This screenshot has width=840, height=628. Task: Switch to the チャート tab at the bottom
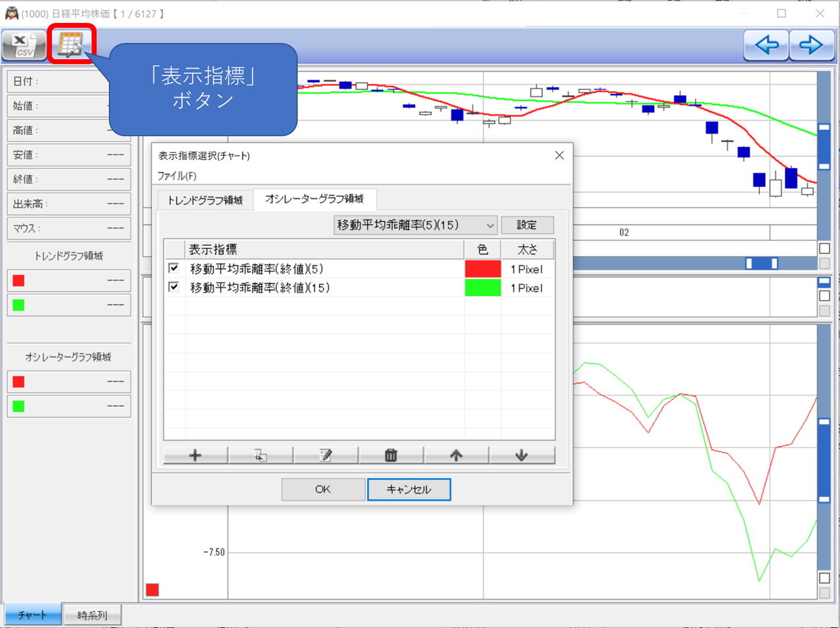coord(32,615)
